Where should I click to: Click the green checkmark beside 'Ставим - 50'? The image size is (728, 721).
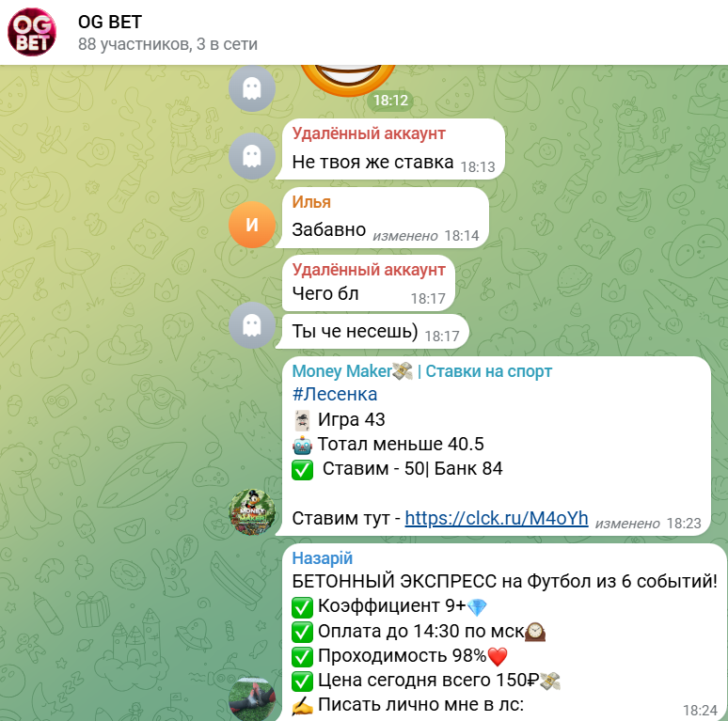302,469
